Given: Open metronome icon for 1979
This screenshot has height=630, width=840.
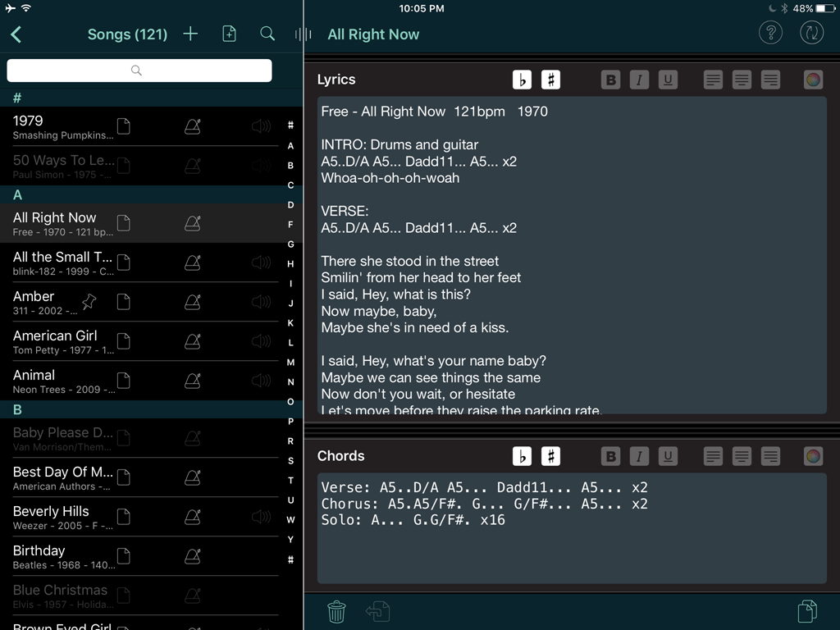Looking at the screenshot, I should pyautogui.click(x=192, y=126).
